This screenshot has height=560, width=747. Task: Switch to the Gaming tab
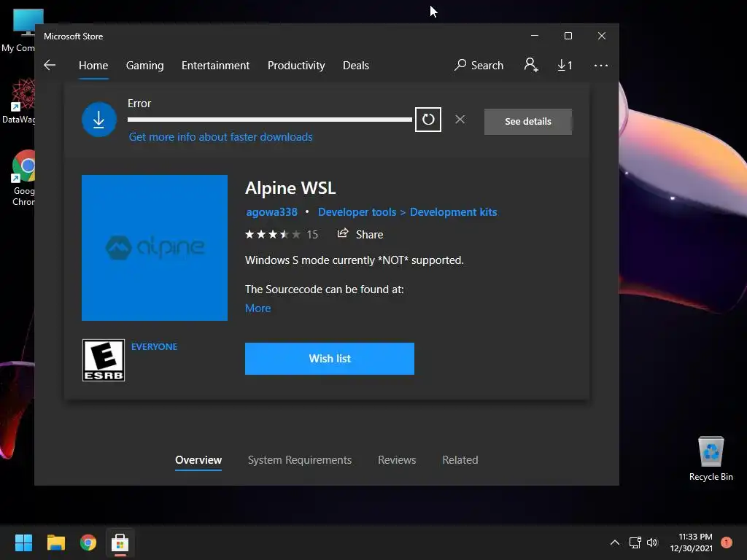pyautogui.click(x=145, y=65)
